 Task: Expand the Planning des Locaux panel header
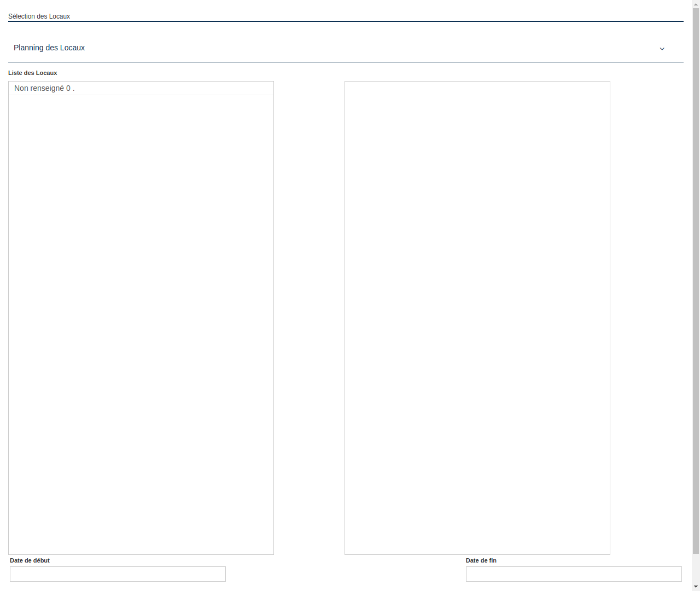pos(346,48)
